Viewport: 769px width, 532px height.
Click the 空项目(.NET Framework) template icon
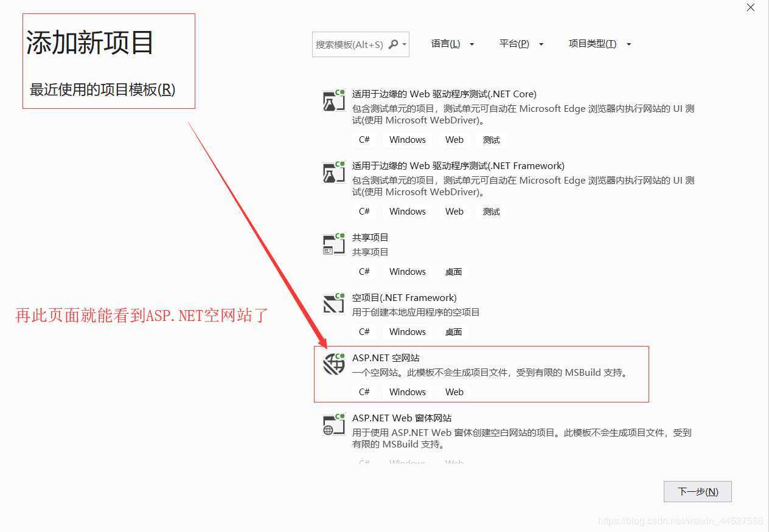[x=334, y=303]
